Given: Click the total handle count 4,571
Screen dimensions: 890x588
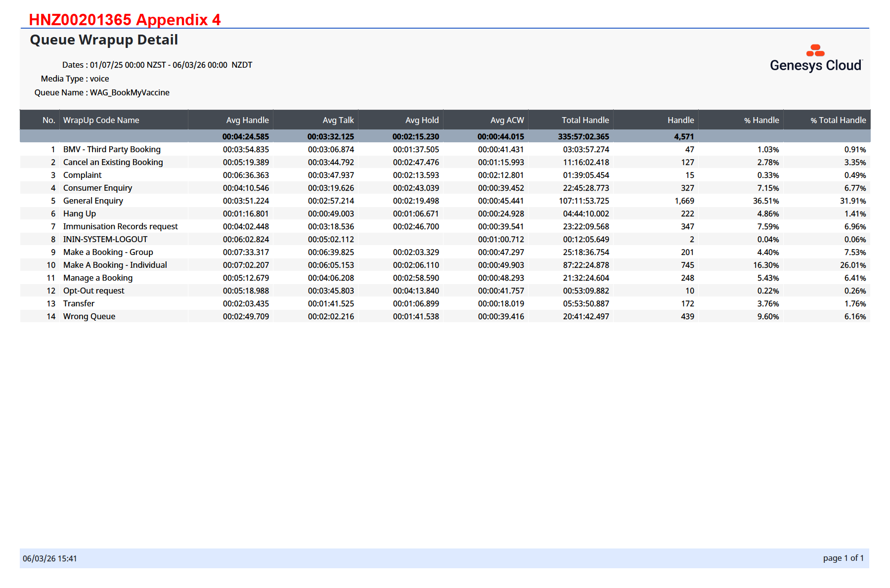Looking at the screenshot, I should point(683,136).
